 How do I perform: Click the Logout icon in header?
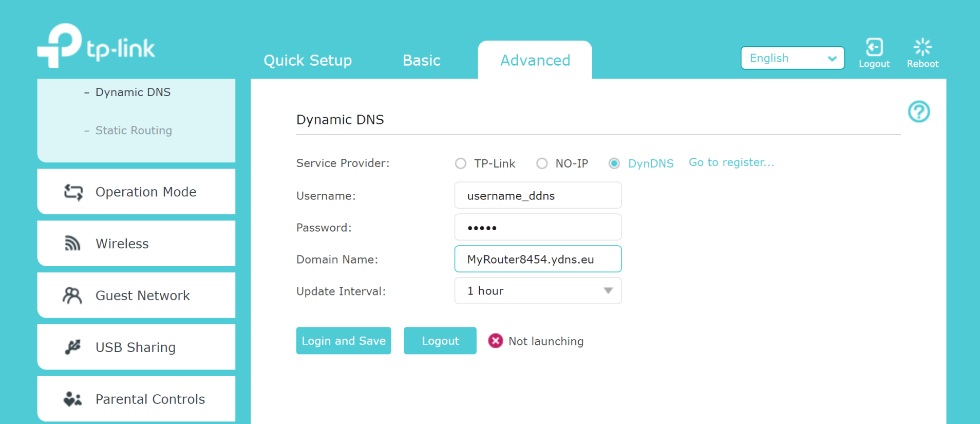(x=874, y=47)
